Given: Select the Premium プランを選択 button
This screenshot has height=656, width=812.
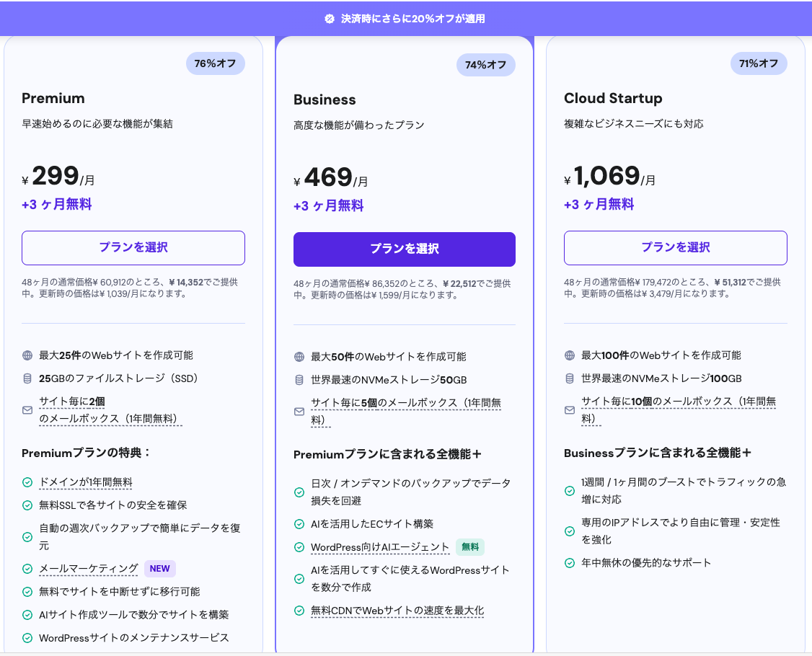Looking at the screenshot, I should pos(133,247).
